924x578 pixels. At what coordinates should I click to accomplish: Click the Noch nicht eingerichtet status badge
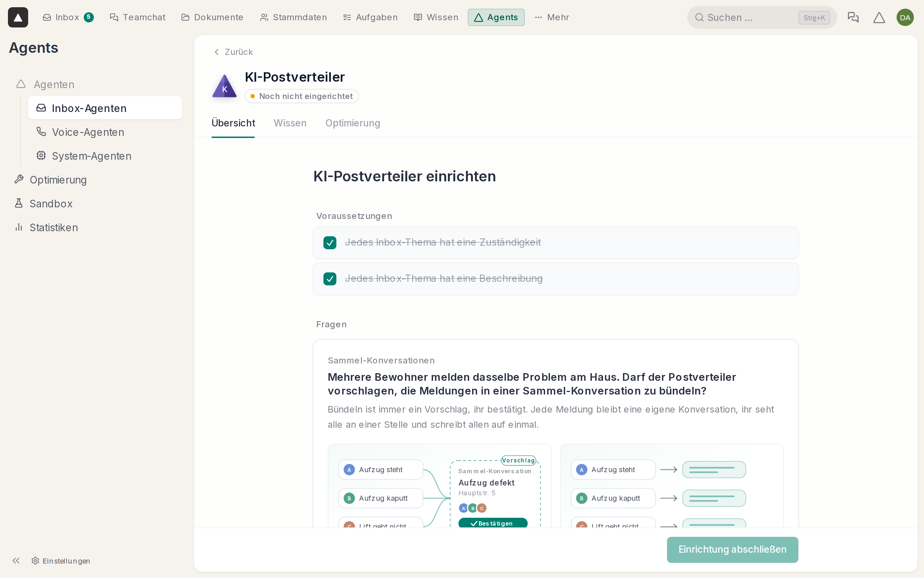302,96
